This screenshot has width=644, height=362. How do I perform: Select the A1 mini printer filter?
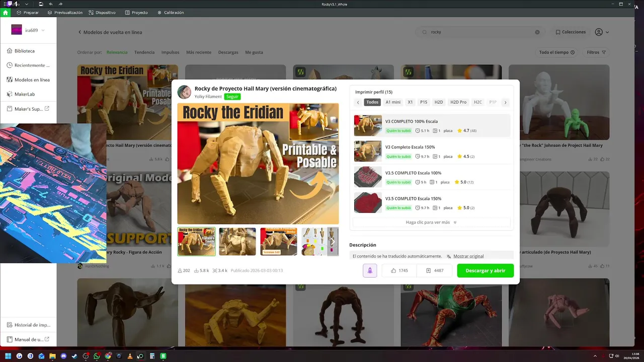(393, 102)
